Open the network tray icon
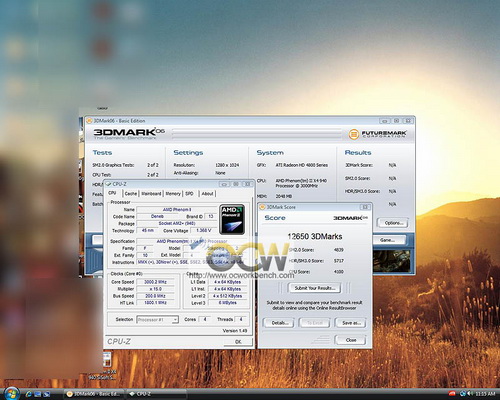 pos(463,394)
